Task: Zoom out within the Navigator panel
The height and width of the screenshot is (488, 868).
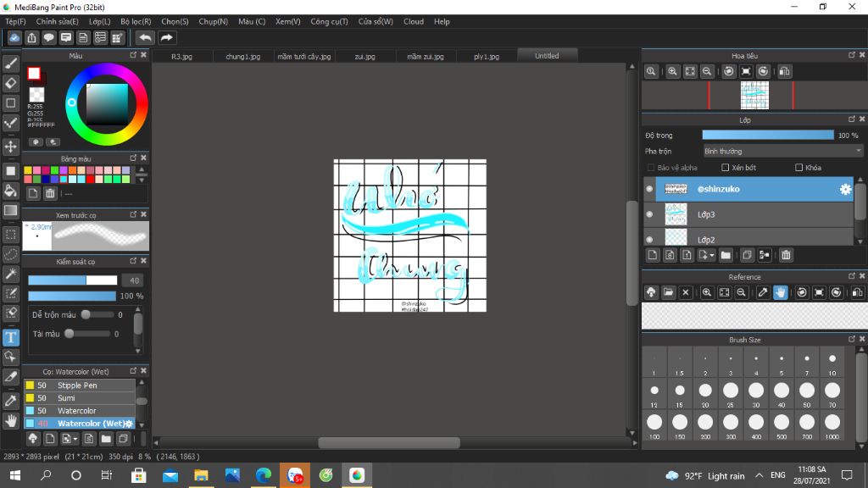Action: pos(707,71)
